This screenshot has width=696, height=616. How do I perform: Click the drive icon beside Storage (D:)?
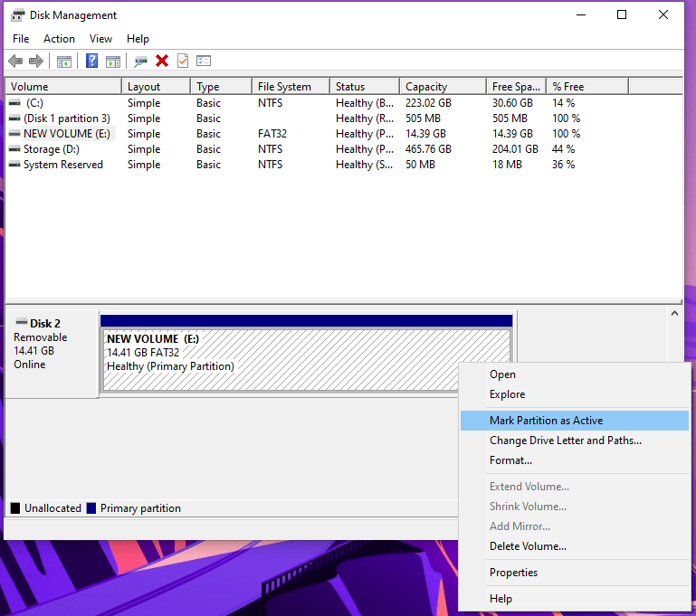(x=14, y=149)
